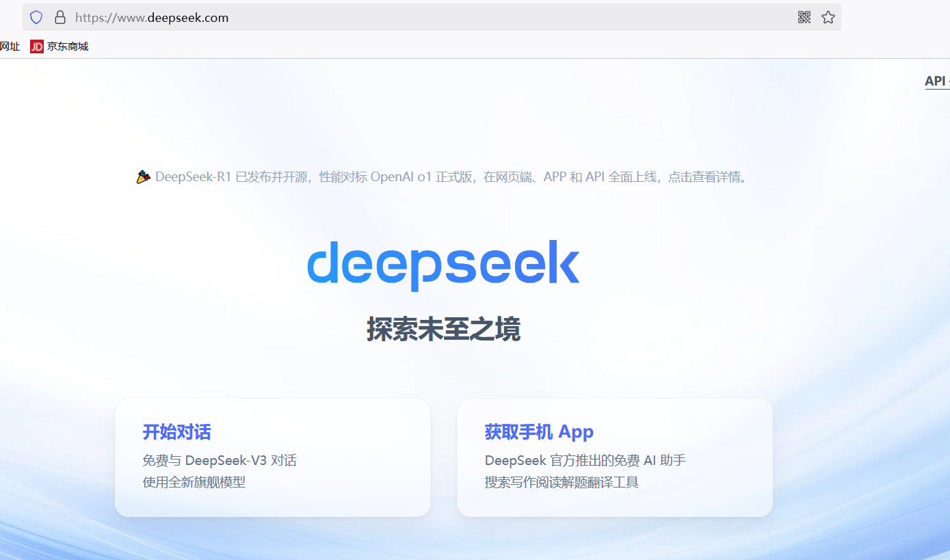Click the red JD logo in bookmarks bar
This screenshot has width=950, height=560.
pyautogui.click(x=37, y=46)
